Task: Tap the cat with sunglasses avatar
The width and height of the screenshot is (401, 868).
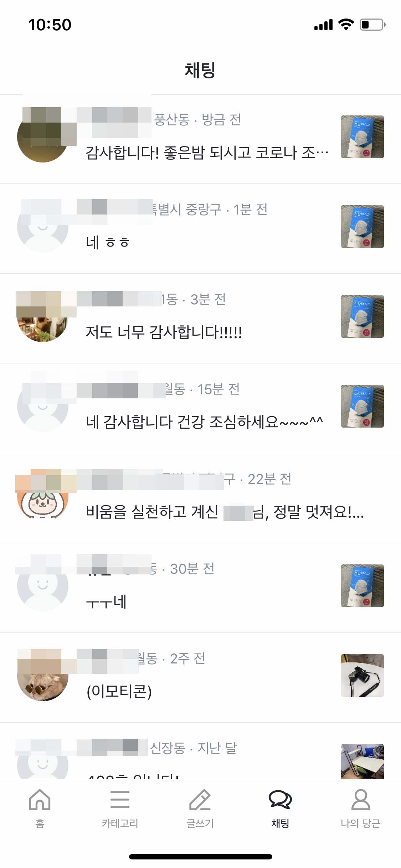Action: pyautogui.click(x=43, y=675)
